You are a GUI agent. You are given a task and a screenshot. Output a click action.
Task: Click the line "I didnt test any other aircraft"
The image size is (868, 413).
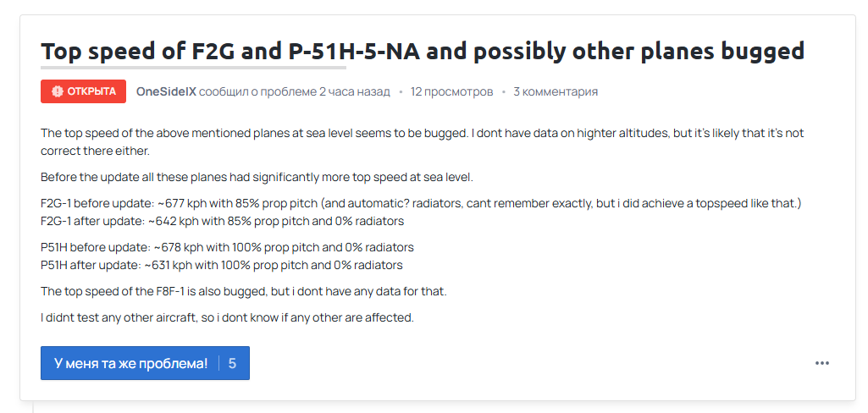coord(227,318)
